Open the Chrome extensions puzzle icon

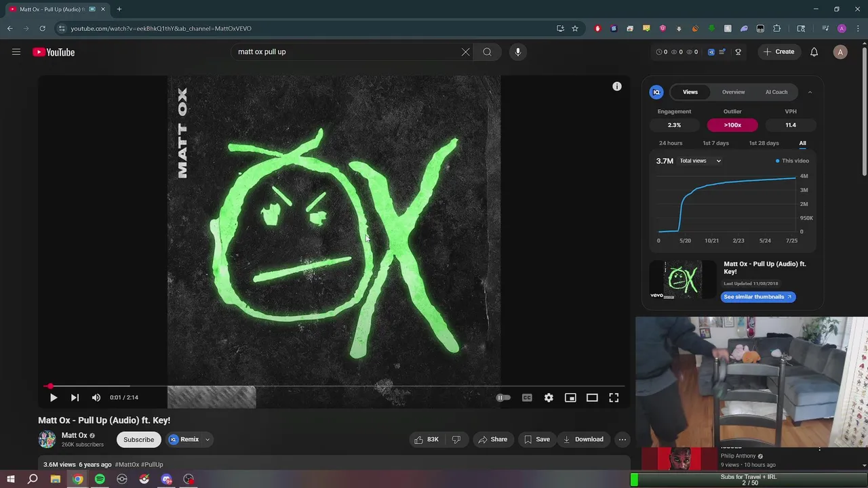point(776,28)
